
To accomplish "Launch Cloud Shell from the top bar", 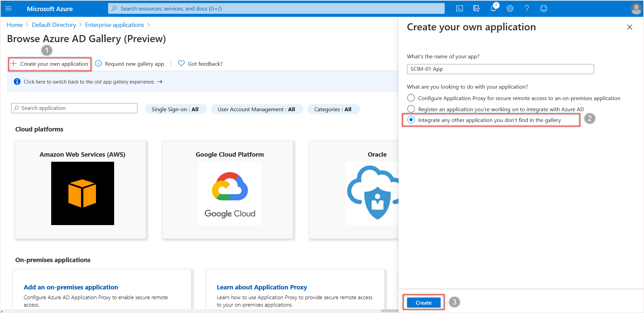I will click(x=459, y=9).
